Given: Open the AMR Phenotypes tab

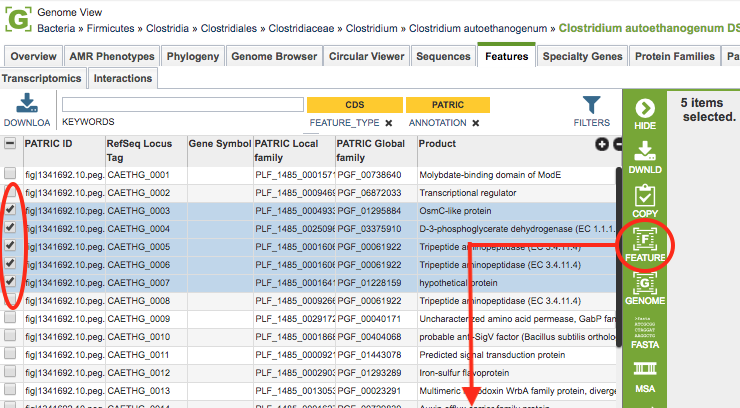Looking at the screenshot, I should (112, 56).
